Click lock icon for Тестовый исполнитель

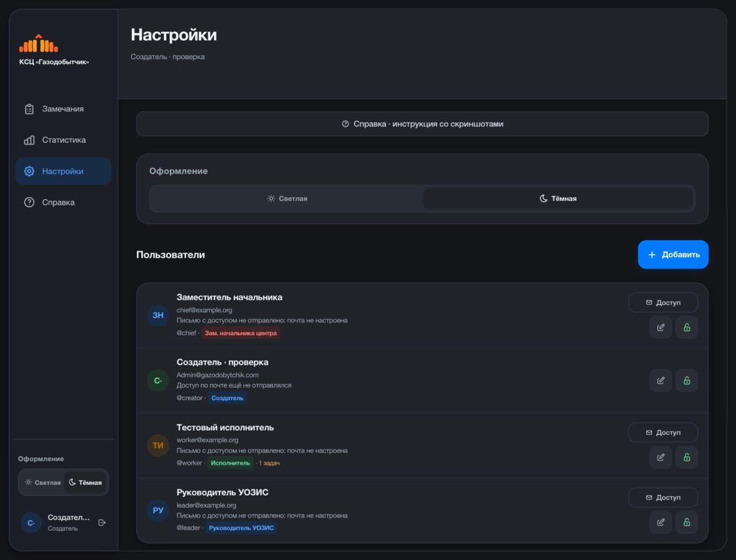coord(687,457)
